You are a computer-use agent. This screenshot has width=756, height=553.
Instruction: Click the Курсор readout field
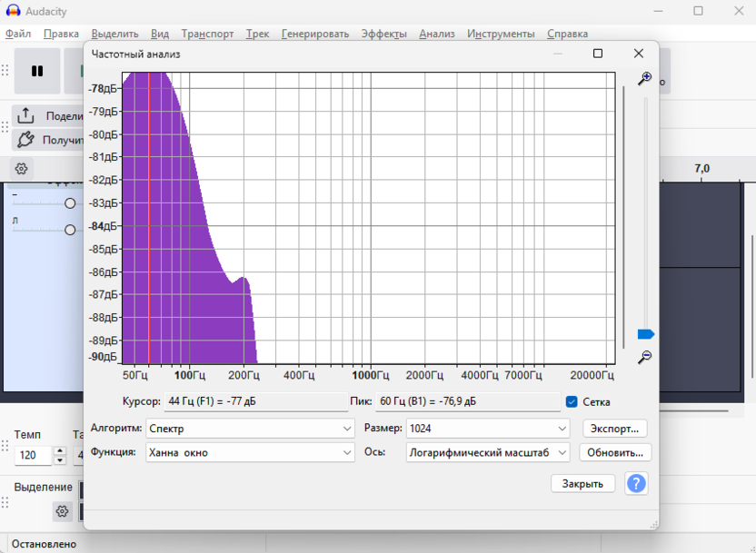(256, 401)
